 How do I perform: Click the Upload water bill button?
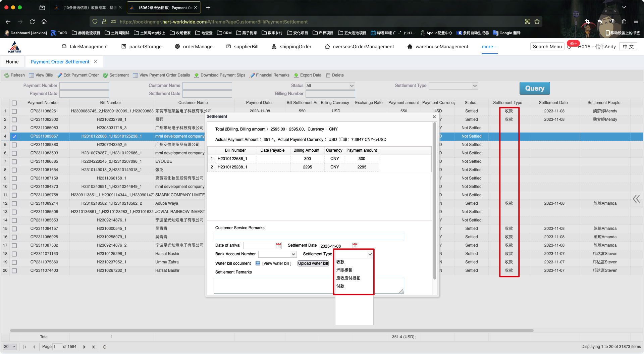(x=313, y=263)
